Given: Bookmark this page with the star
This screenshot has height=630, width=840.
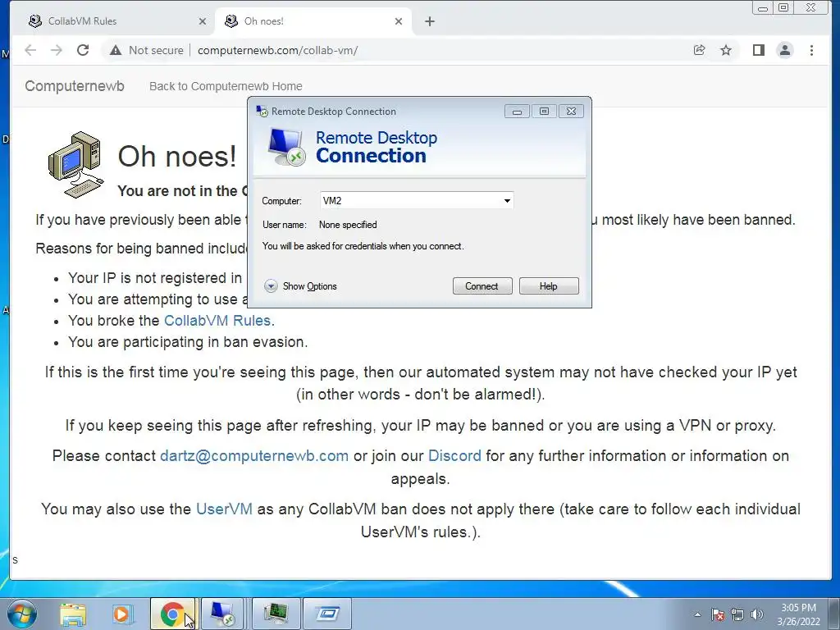Looking at the screenshot, I should (725, 50).
